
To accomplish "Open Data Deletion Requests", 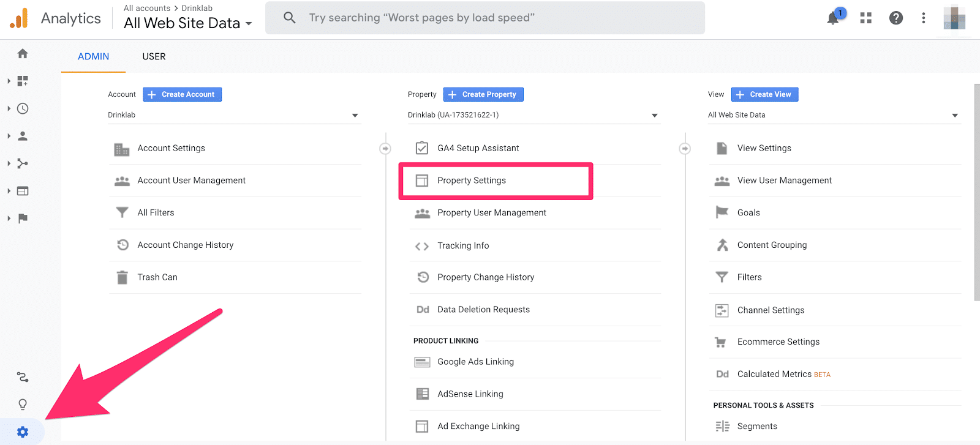I will (535, 310).
